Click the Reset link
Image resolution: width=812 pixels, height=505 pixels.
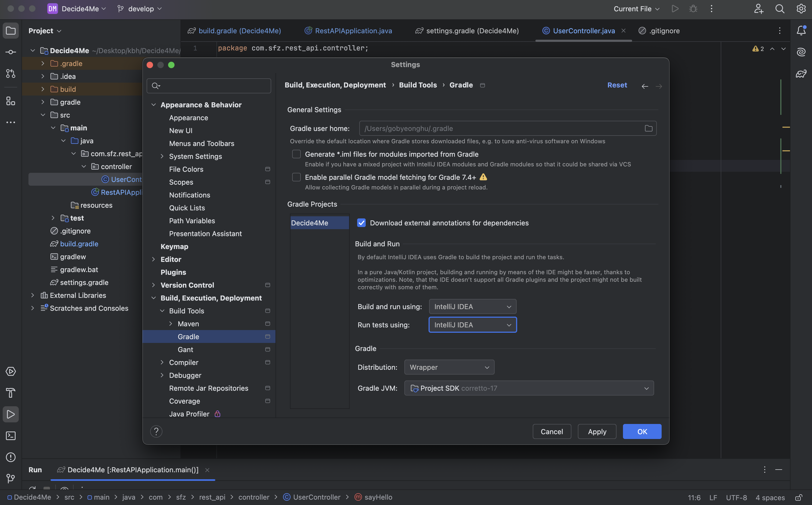coord(617,85)
